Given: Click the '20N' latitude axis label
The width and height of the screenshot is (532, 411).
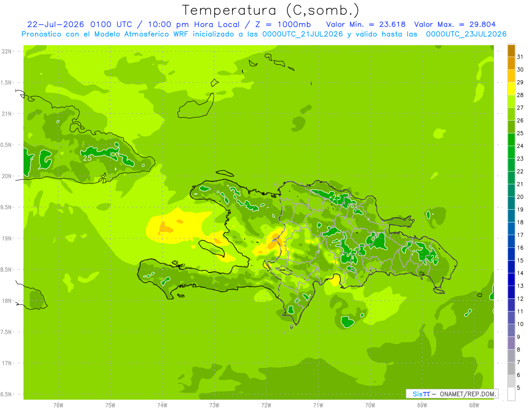Looking at the screenshot, I should pos(7,176).
